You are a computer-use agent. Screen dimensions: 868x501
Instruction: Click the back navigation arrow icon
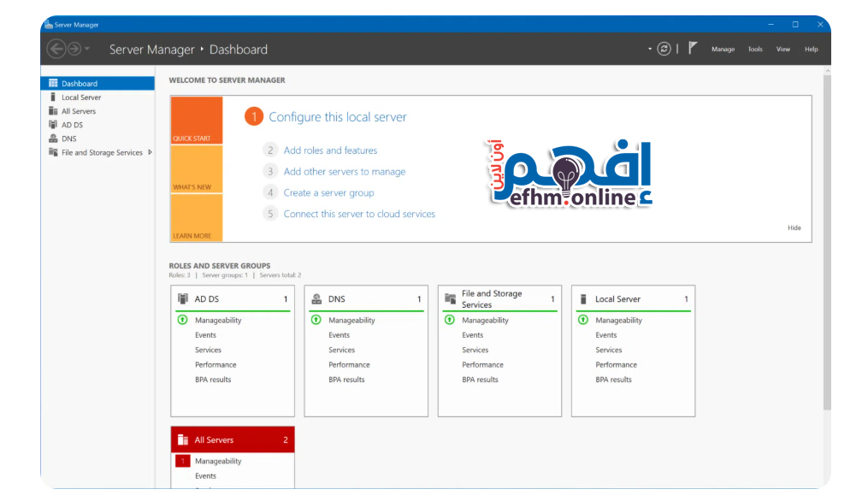click(56, 50)
